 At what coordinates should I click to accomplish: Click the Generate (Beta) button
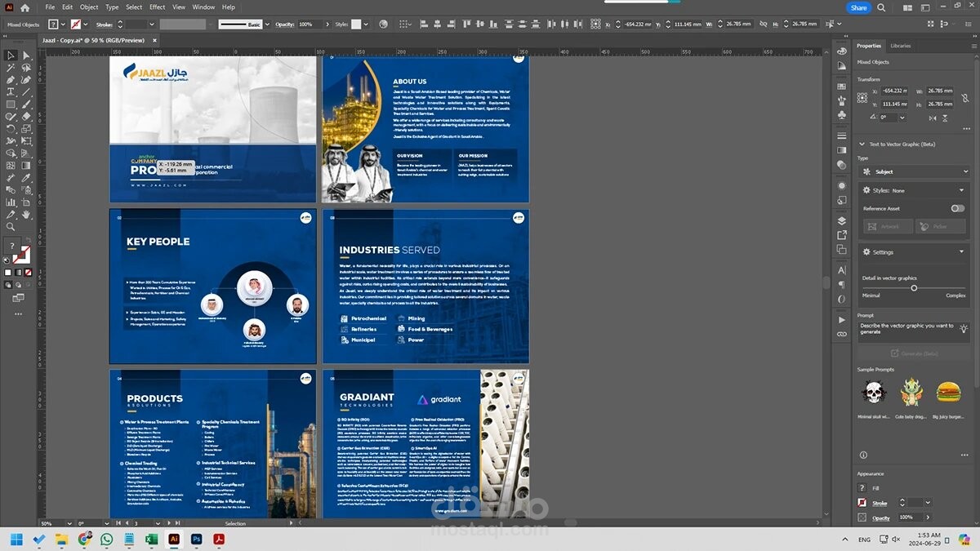coord(915,353)
